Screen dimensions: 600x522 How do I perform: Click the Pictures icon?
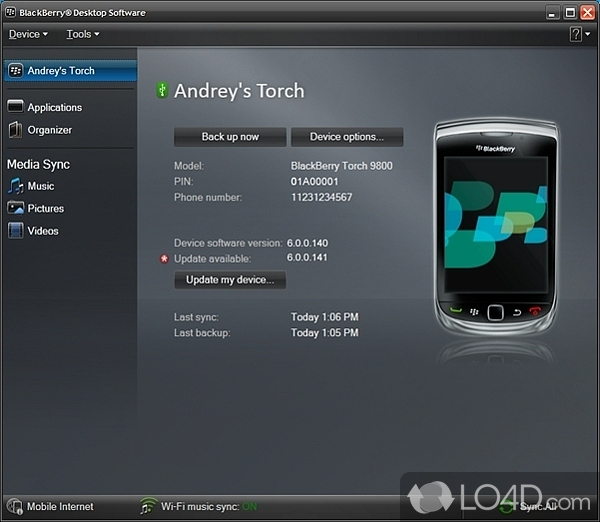15,208
